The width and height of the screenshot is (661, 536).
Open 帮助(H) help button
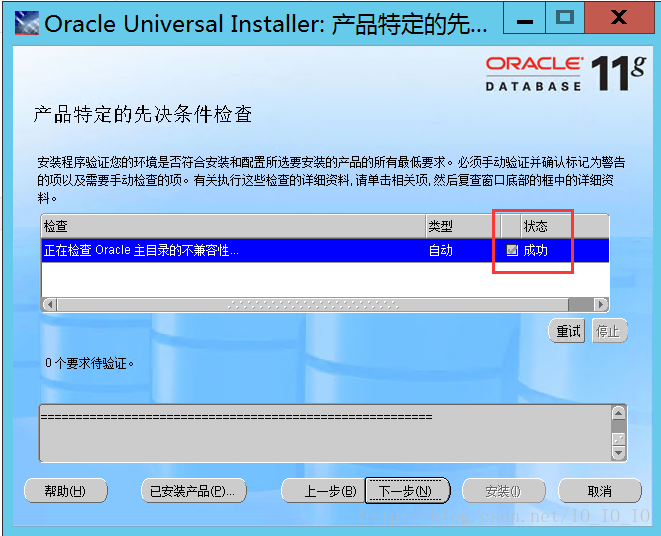(x=66, y=491)
